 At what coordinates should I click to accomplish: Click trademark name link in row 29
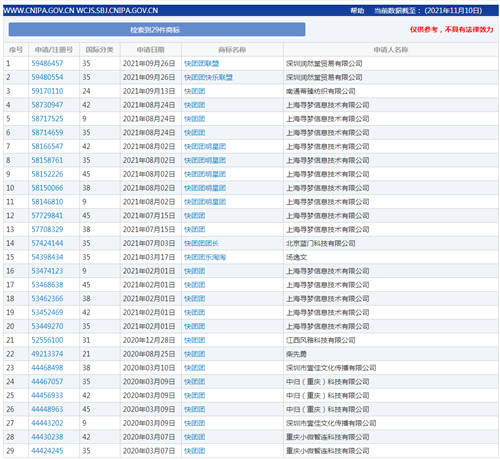195,451
